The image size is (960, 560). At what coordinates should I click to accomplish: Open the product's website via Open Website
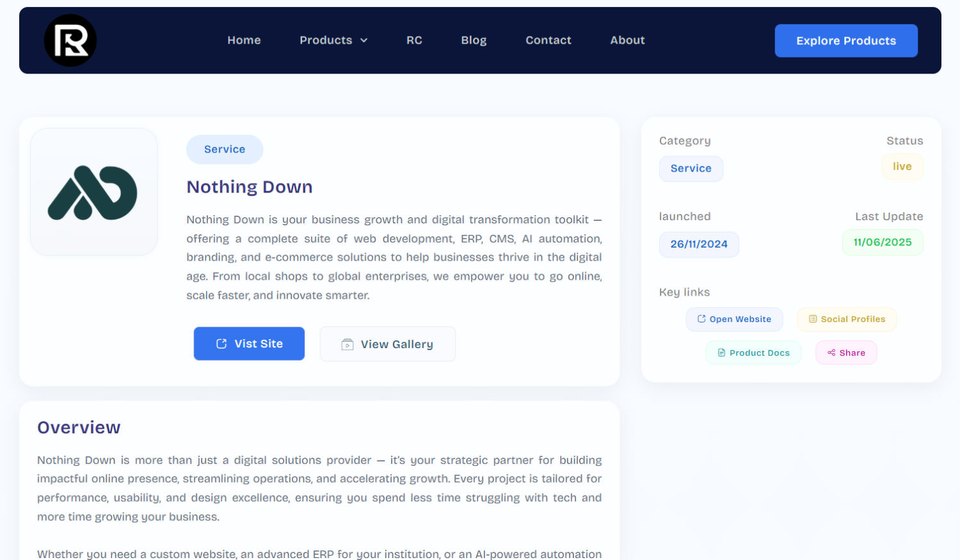[x=734, y=319]
